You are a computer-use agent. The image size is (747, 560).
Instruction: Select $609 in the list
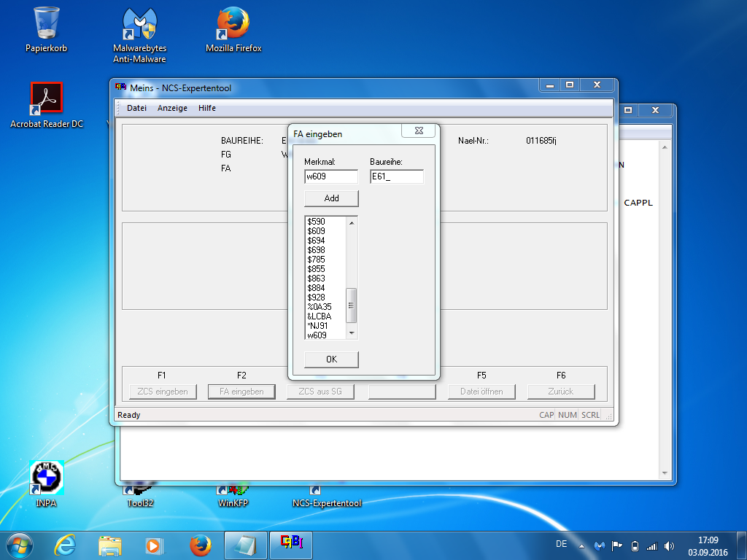pos(326,231)
